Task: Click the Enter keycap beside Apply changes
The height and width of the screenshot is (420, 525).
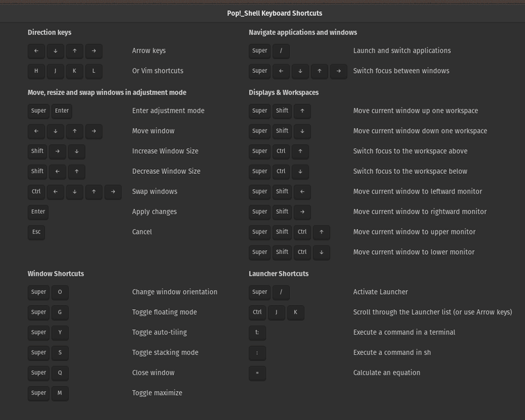Action: pos(38,212)
